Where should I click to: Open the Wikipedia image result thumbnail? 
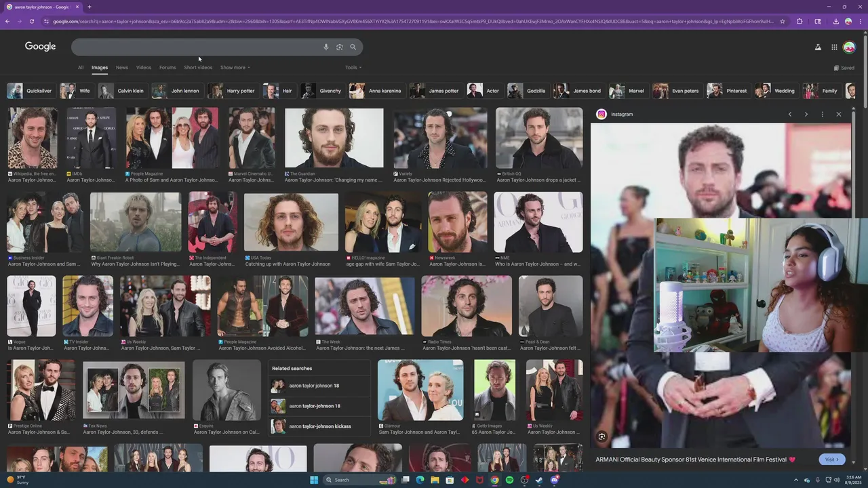[x=33, y=138]
